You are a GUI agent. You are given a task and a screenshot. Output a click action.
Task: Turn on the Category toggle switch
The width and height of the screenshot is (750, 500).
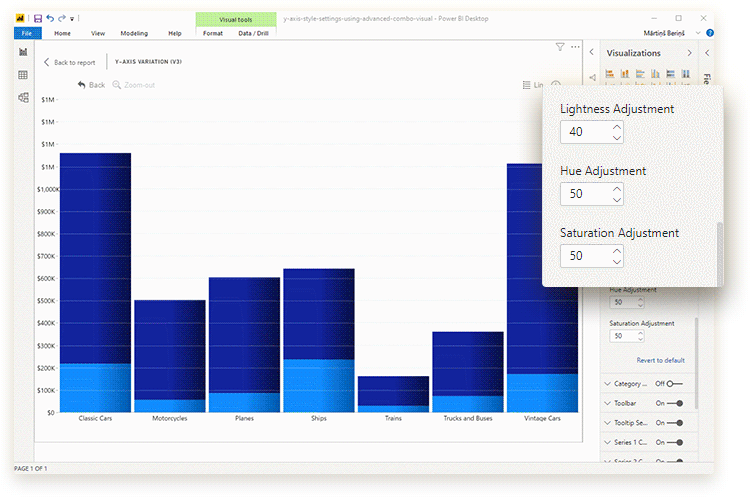click(675, 383)
